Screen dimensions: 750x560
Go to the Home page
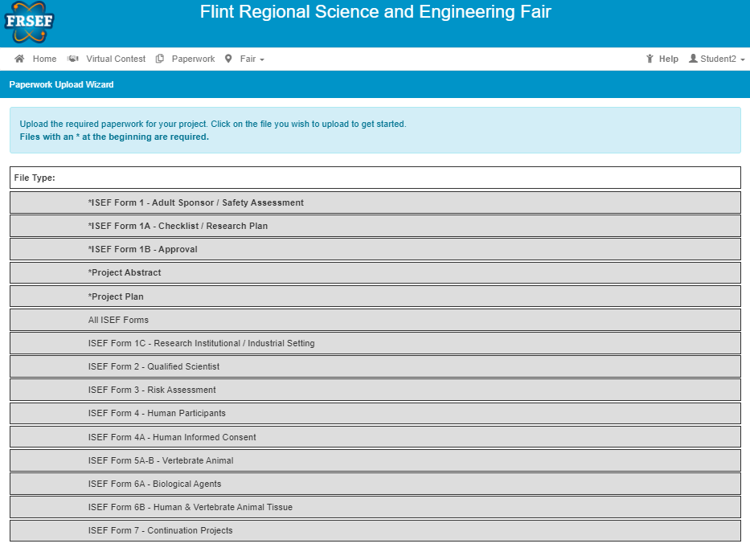[44, 59]
